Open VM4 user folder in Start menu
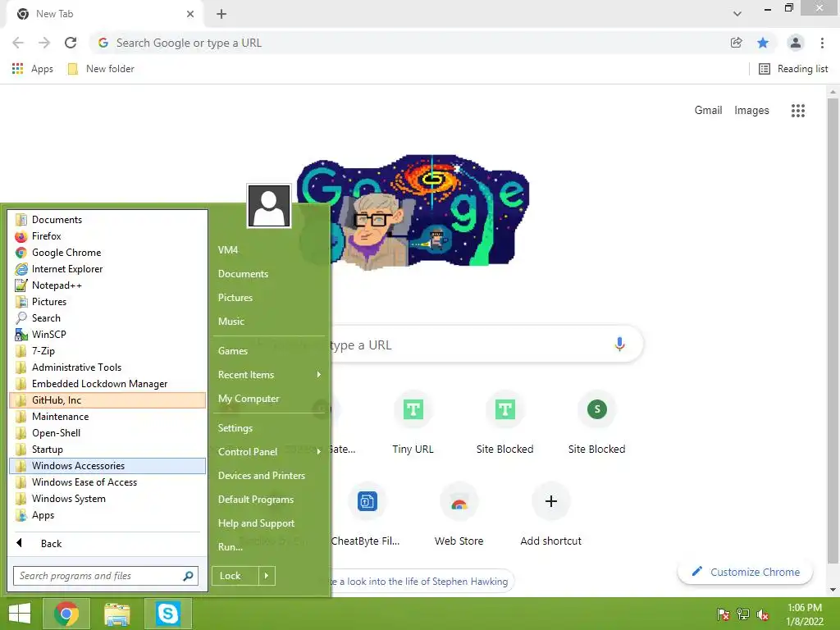This screenshot has width=840, height=630. pyautogui.click(x=269, y=250)
